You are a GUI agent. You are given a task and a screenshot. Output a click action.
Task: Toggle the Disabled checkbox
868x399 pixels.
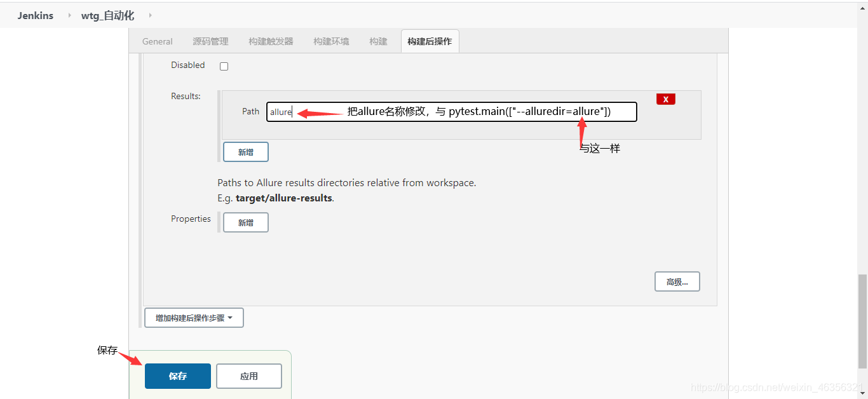pos(224,66)
